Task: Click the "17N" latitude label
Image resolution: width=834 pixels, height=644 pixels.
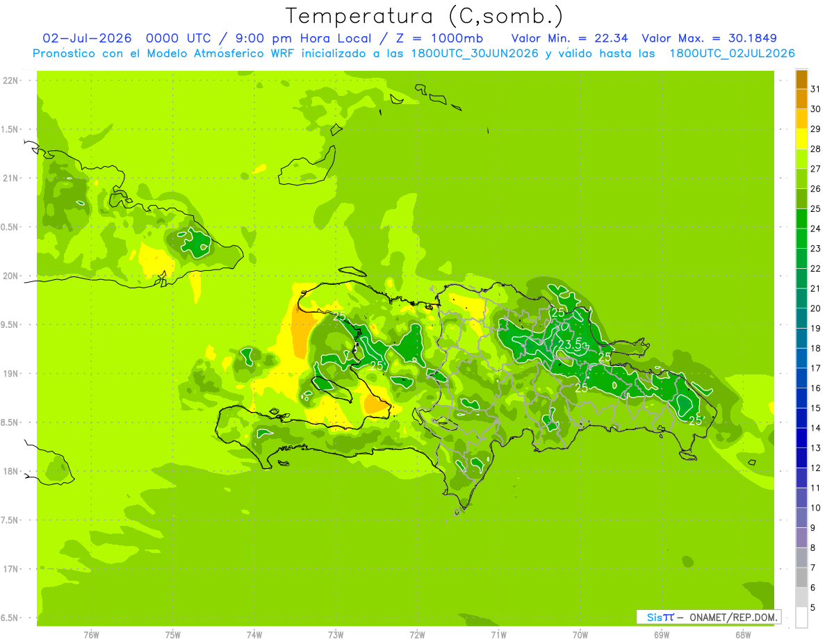Action: coord(11,569)
